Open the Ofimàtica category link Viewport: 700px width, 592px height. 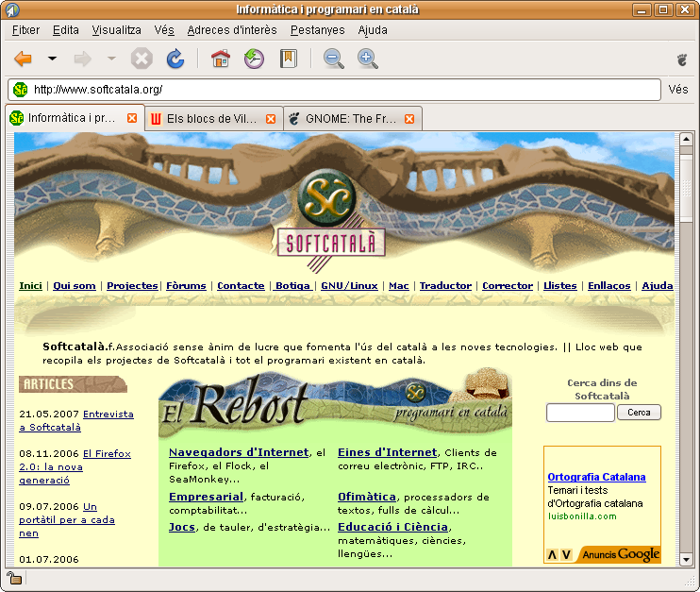[x=367, y=497]
